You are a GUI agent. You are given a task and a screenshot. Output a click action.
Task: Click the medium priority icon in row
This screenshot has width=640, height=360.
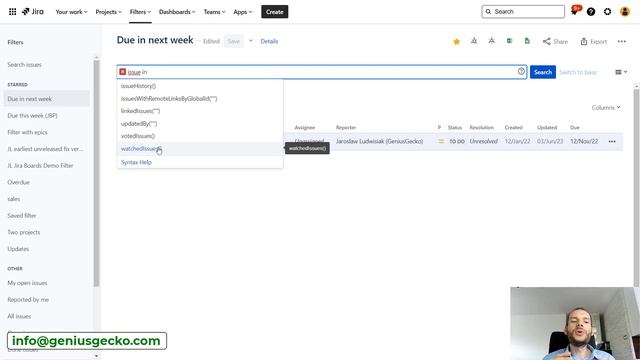441,141
